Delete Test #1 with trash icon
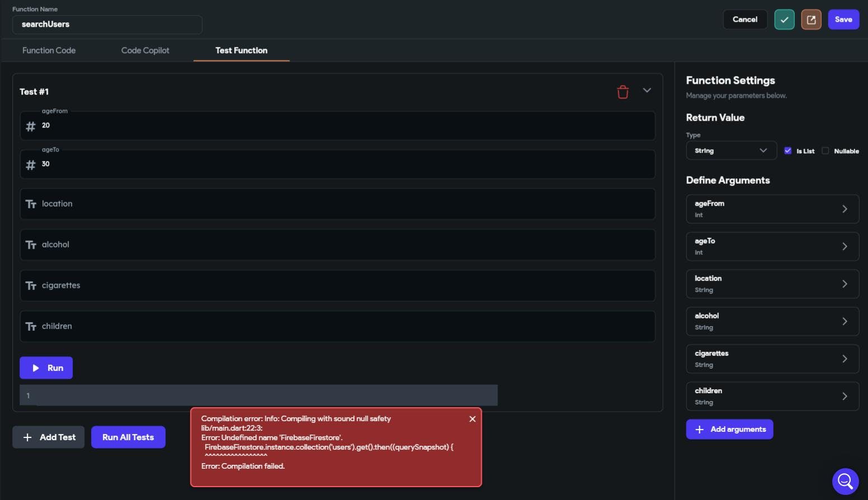This screenshot has width=868, height=500. tap(623, 92)
